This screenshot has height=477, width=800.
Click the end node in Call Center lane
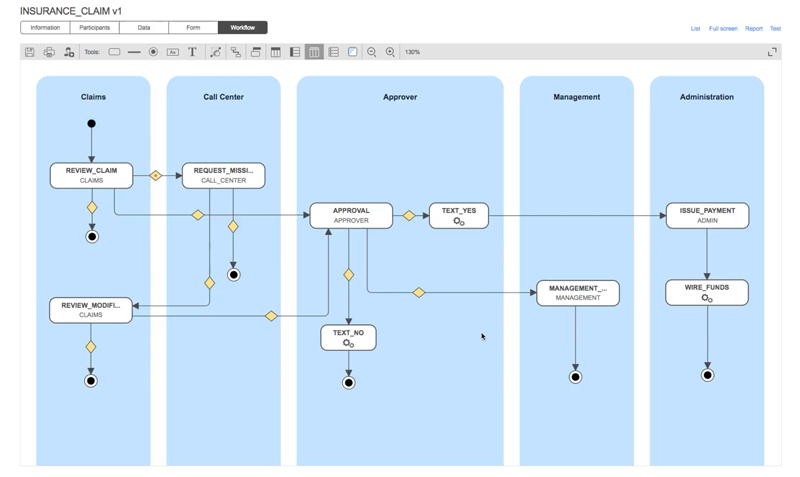point(234,275)
